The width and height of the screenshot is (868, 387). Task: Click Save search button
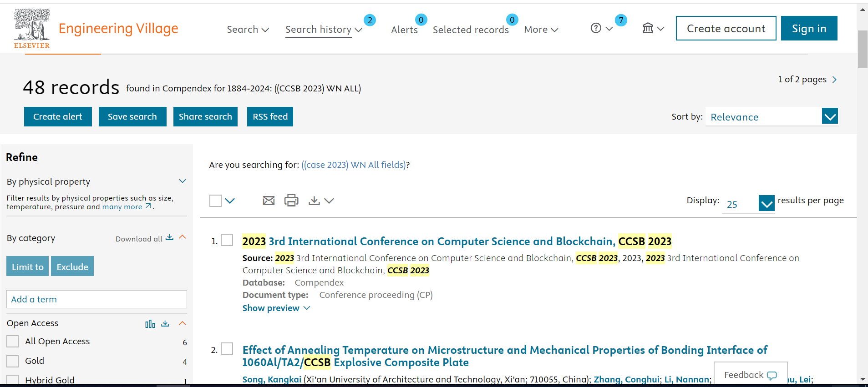(132, 117)
